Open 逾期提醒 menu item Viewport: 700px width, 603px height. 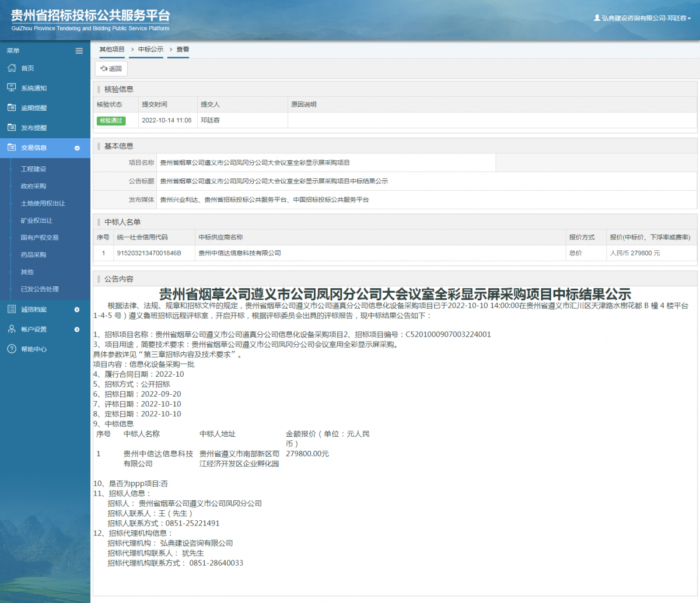click(x=34, y=108)
